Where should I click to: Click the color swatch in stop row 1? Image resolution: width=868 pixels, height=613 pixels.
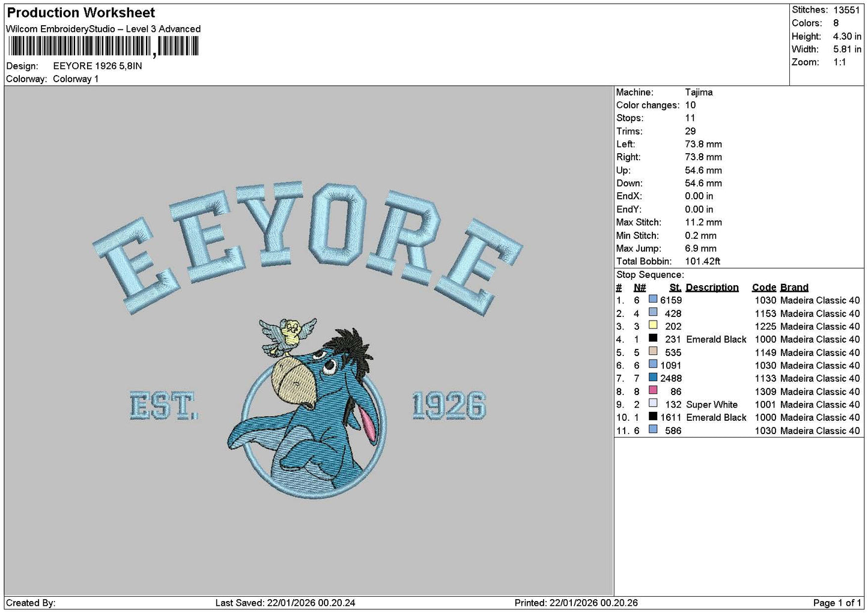653,299
